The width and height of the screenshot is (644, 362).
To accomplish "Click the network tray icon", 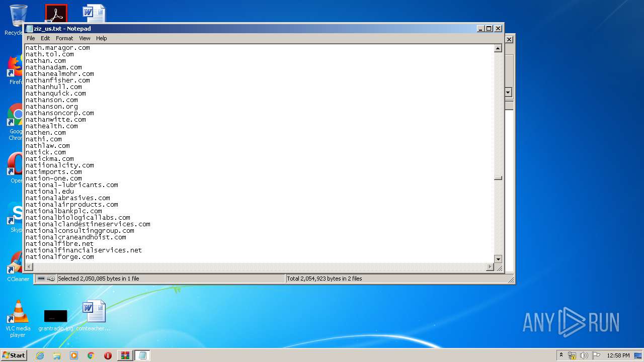I will click(572, 355).
